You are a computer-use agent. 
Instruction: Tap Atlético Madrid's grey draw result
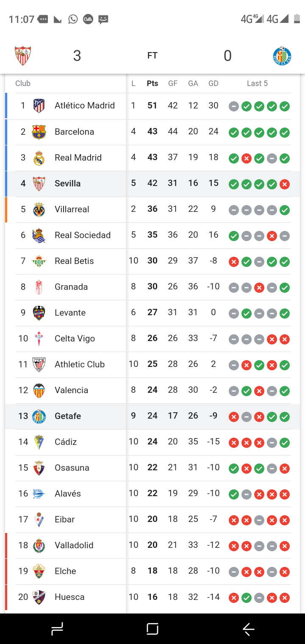coord(234,106)
